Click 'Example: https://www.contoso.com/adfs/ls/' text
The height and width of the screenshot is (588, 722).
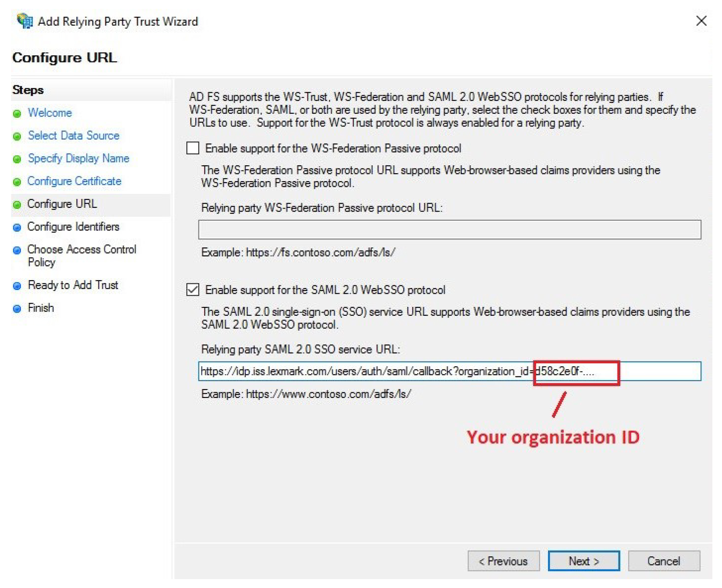tap(306, 394)
